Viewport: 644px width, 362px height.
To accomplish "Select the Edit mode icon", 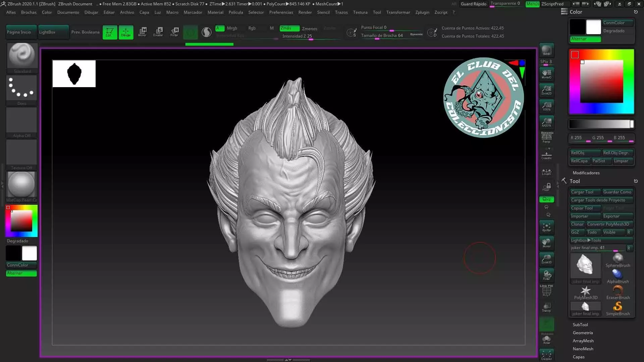I will 110,32.
